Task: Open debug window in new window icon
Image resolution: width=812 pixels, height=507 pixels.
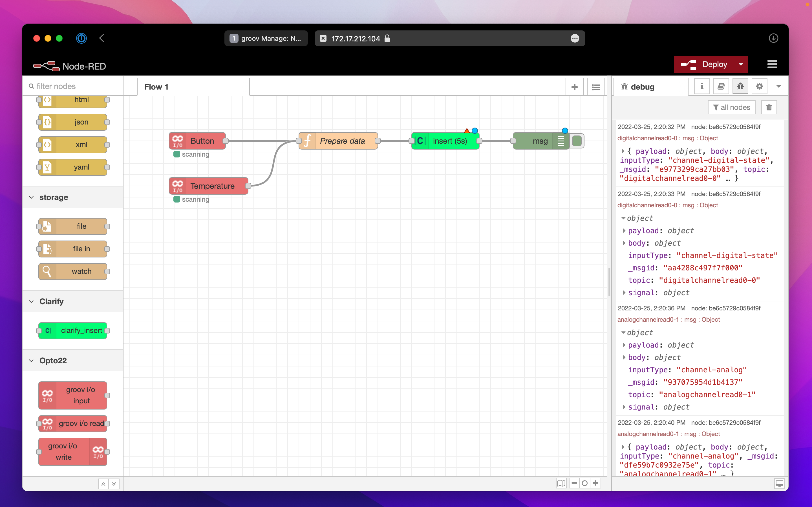Action: [x=779, y=483]
